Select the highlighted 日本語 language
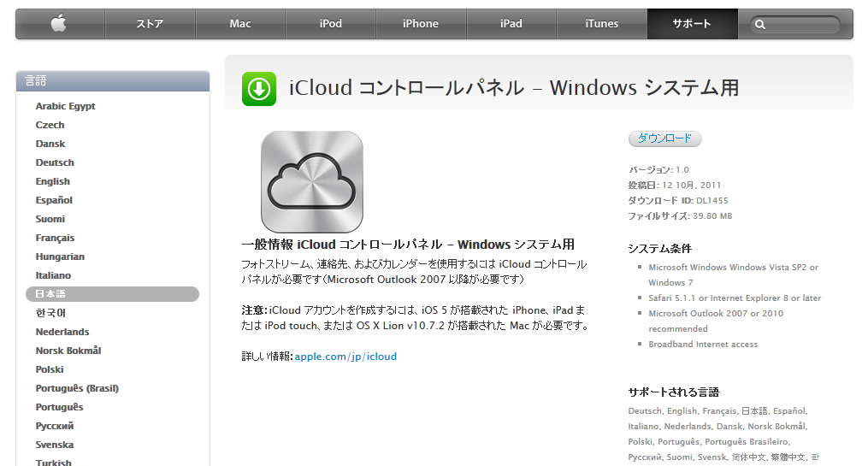This screenshot has height=466, width=868. (x=112, y=294)
